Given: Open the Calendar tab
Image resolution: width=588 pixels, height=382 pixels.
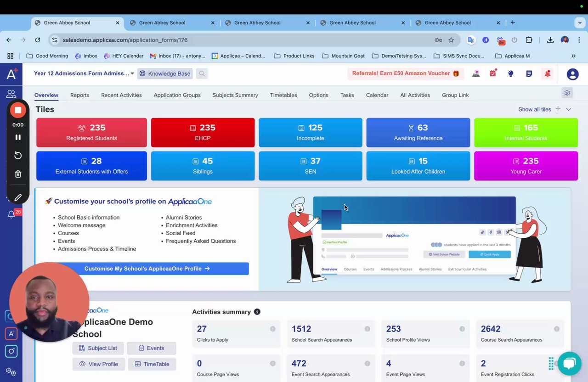Looking at the screenshot, I should 377,95.
